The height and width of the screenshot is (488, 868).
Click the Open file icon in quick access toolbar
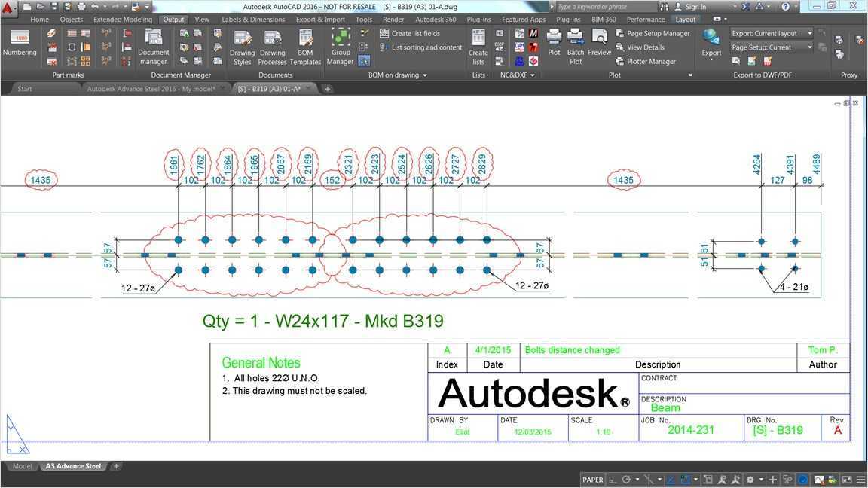tap(41, 7)
